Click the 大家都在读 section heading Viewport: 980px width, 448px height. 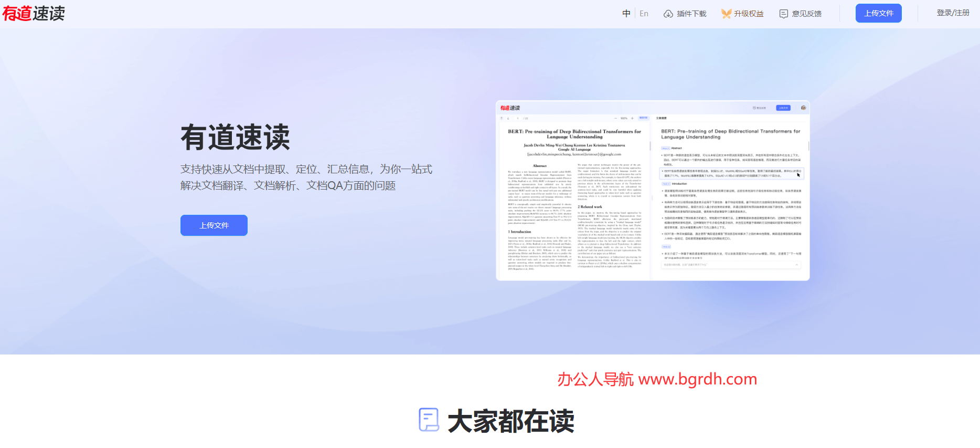click(x=511, y=421)
